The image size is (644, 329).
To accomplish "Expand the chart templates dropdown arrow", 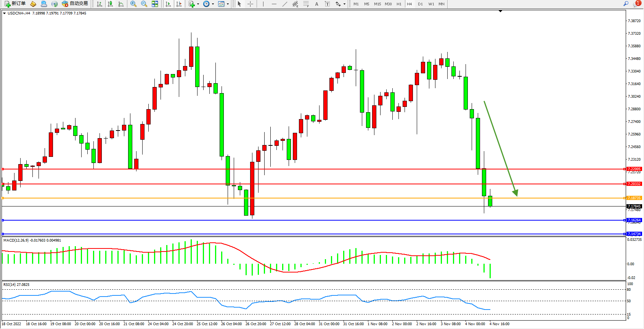I will click(228, 4).
